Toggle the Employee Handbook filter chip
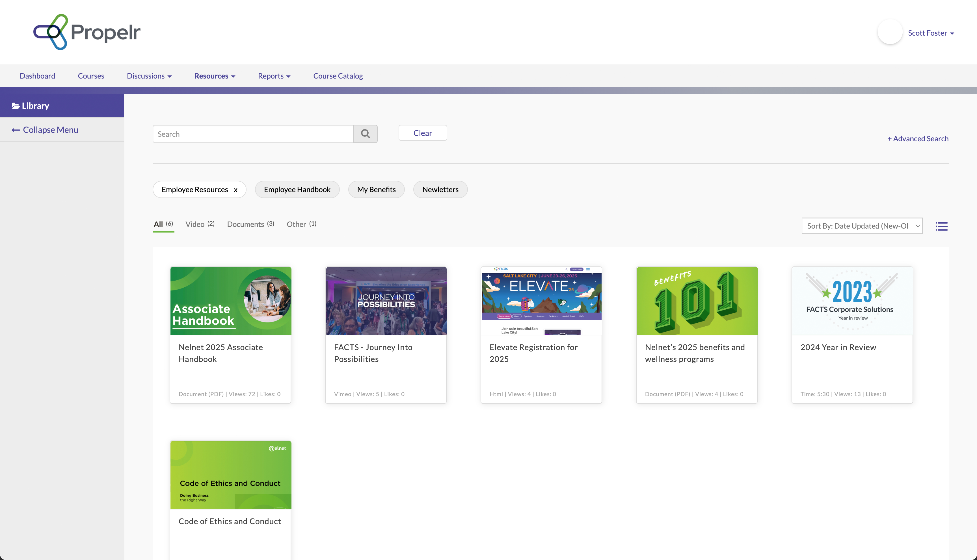The width and height of the screenshot is (977, 560). click(297, 190)
